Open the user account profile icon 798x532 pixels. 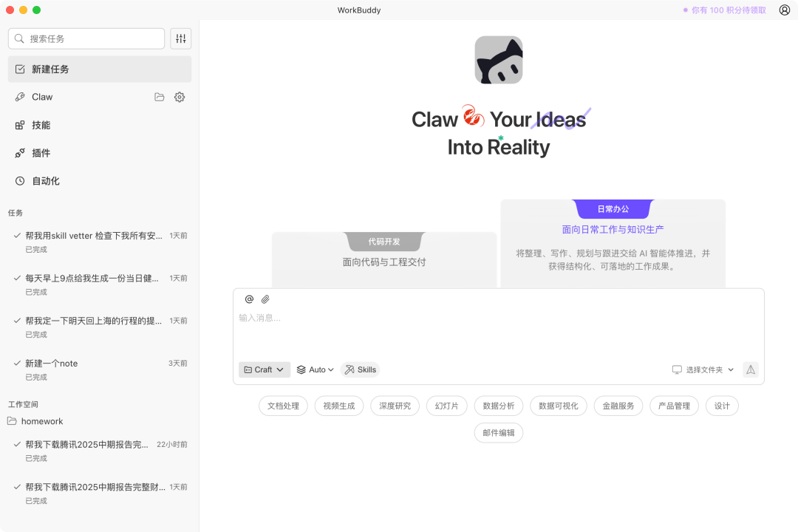click(784, 10)
